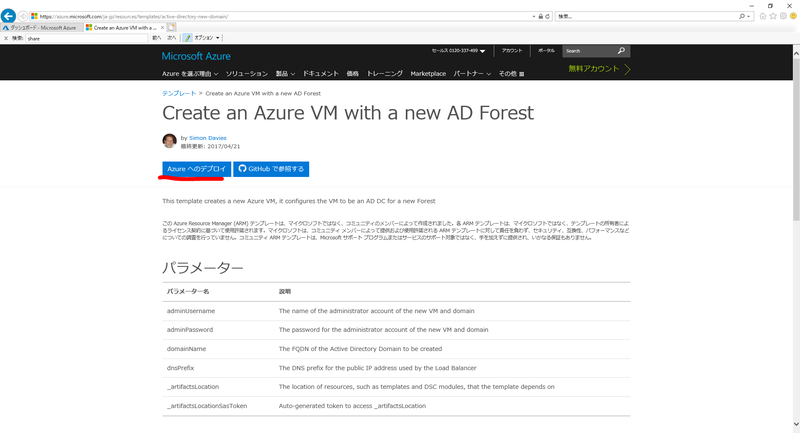Restore down the browser window

pyautogui.click(x=770, y=6)
